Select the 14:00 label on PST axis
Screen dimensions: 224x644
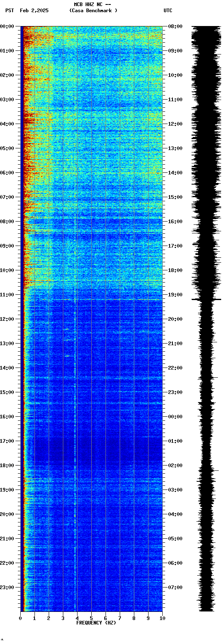click(x=7, y=368)
